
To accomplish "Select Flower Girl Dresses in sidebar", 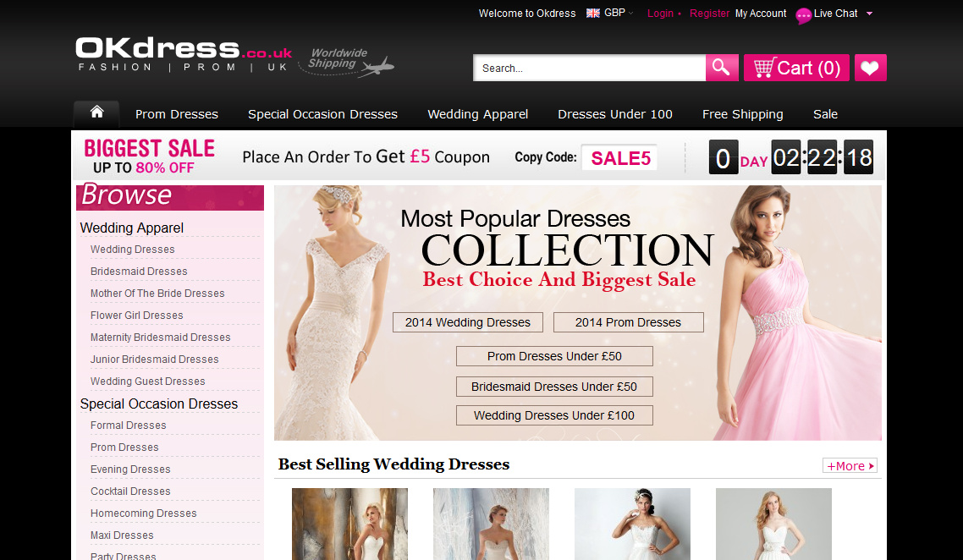I will pyautogui.click(x=137, y=316).
